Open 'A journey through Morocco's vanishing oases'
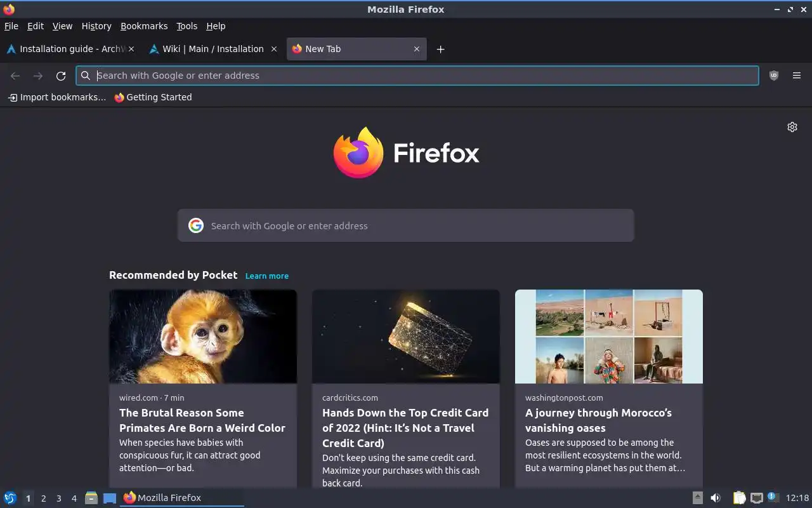The height and width of the screenshot is (508, 812). [x=598, y=420]
